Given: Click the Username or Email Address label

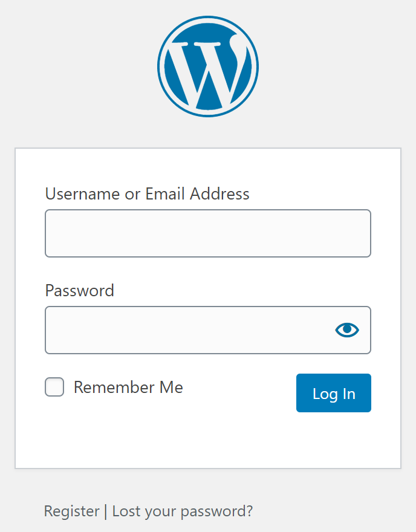Looking at the screenshot, I should click(x=147, y=194).
